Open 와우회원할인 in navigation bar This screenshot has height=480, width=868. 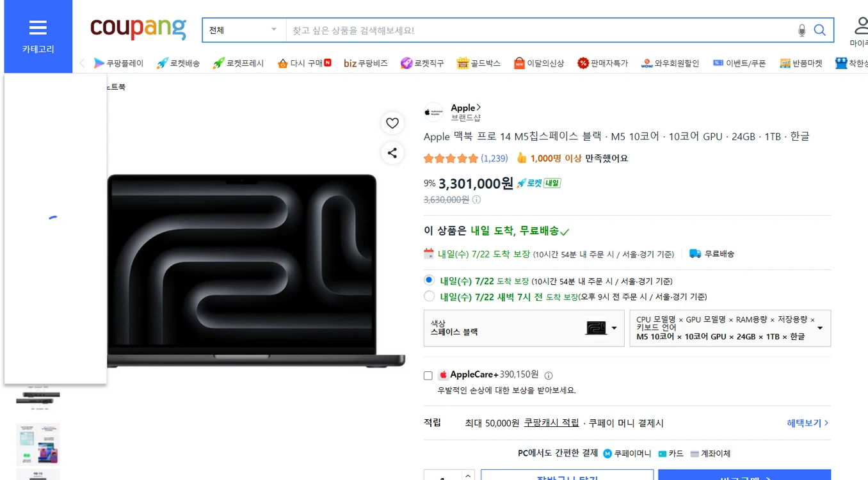coord(670,63)
